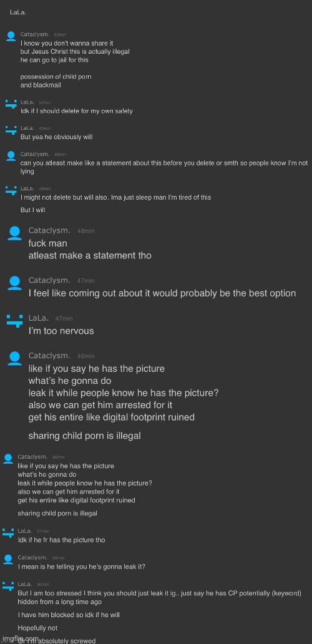Open Cataclysm. username above "I feel like coming out"

(49, 280)
